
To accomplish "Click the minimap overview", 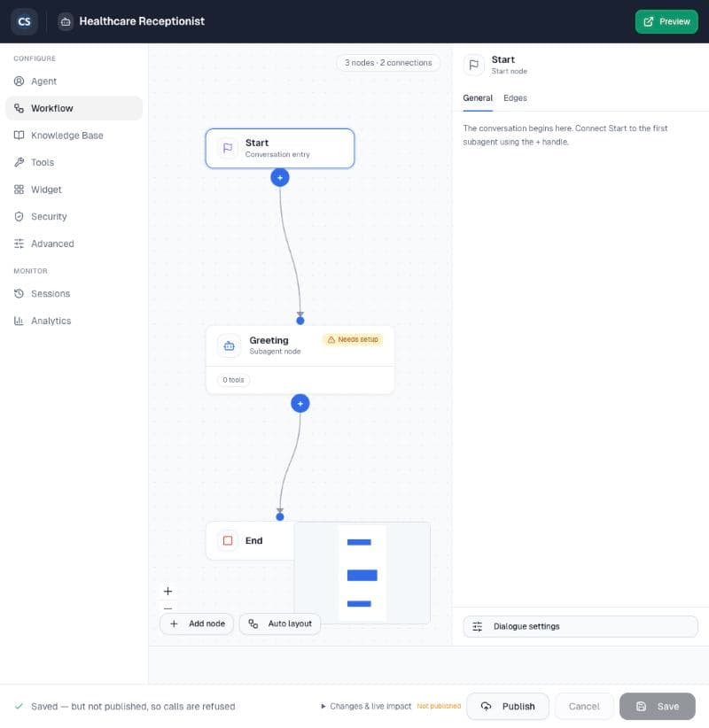I will (362, 573).
